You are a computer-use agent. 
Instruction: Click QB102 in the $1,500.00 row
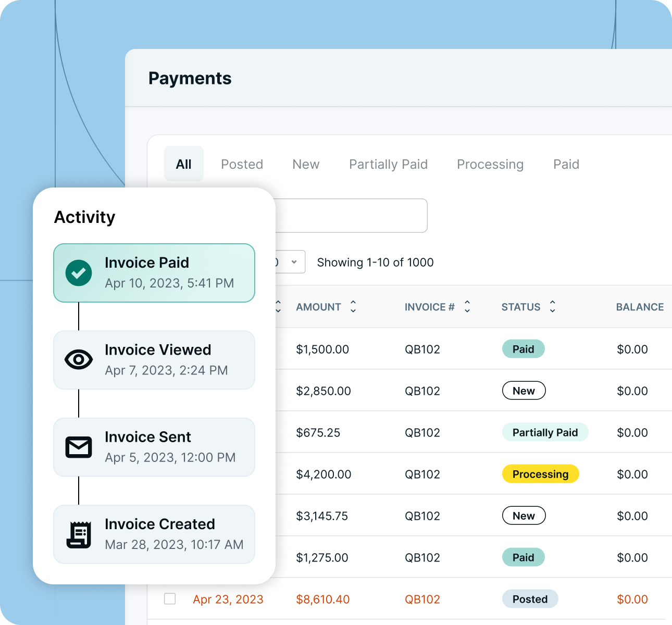(422, 349)
